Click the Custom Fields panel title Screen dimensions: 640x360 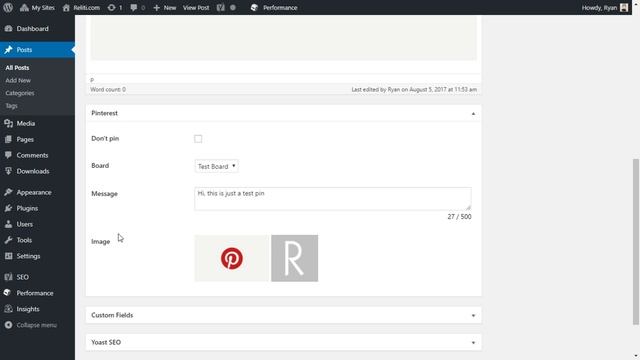point(112,315)
